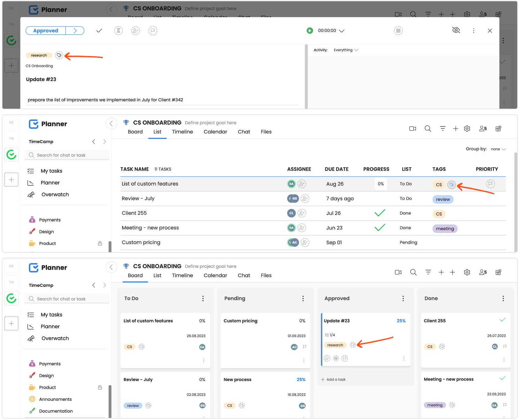Toggle the crossed-eye visibility icon in task detail
Image resolution: width=520 pixels, height=420 pixels.
pyautogui.click(x=456, y=30)
